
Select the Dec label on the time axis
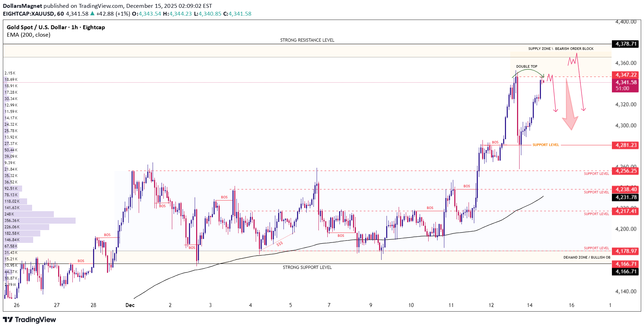pos(130,305)
